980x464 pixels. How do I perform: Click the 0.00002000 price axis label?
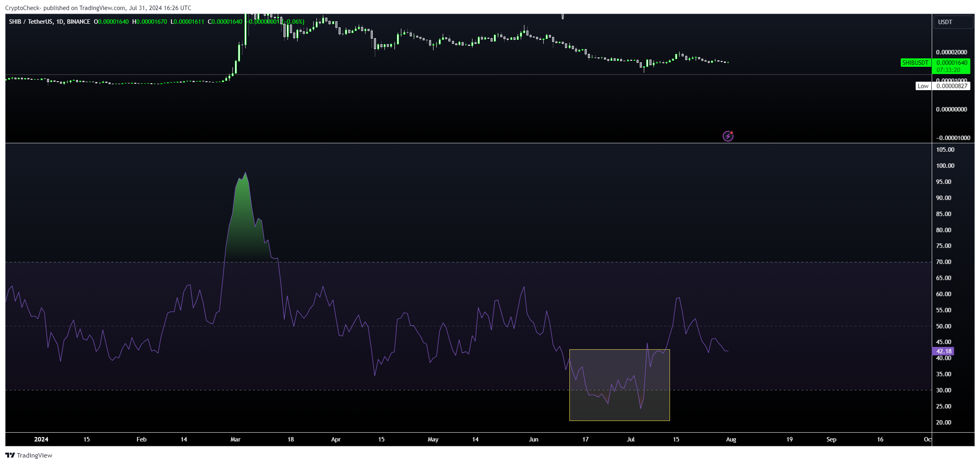click(951, 52)
